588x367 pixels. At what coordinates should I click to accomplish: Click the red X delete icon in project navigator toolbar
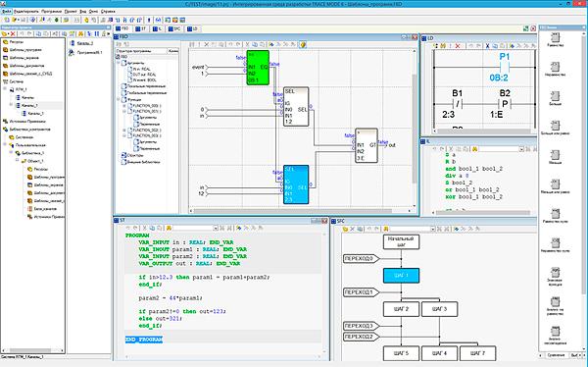click(13, 34)
